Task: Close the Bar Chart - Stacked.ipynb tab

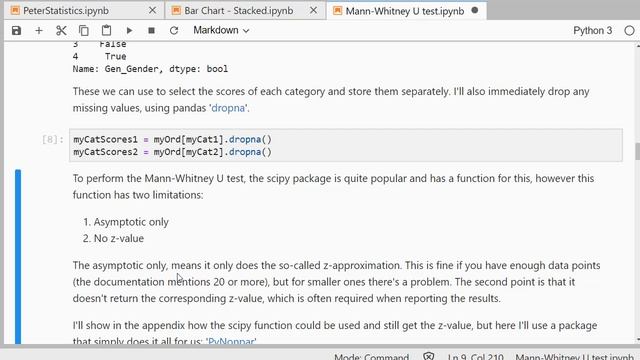Action: [x=313, y=11]
